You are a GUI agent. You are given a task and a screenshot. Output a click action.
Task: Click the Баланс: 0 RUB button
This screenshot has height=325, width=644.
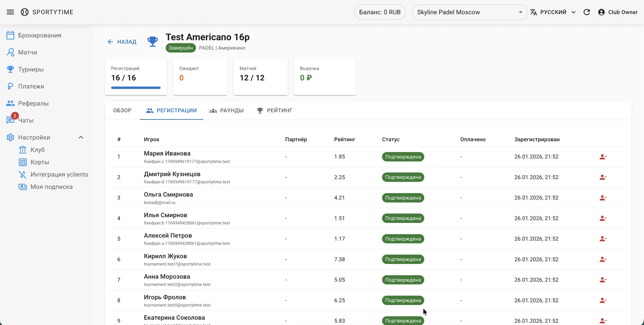tap(380, 12)
